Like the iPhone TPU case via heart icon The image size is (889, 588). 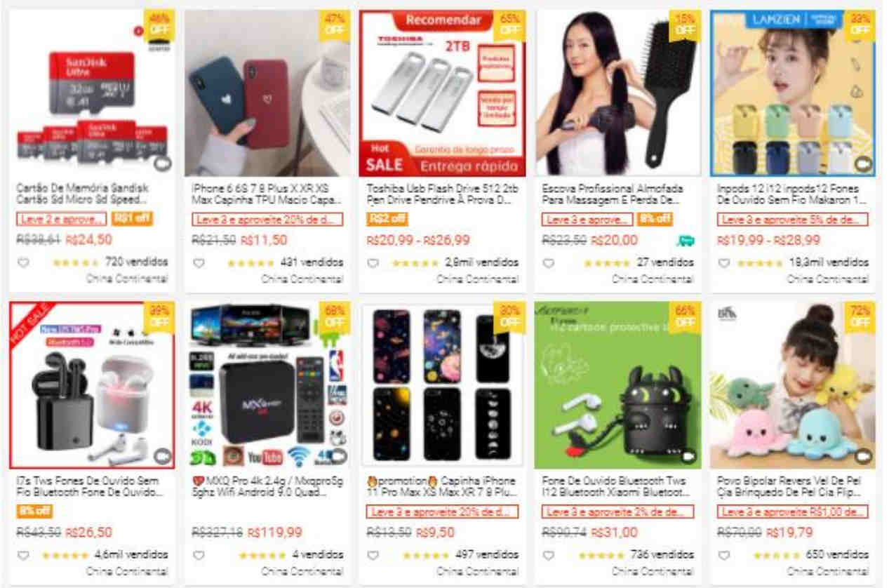199,263
